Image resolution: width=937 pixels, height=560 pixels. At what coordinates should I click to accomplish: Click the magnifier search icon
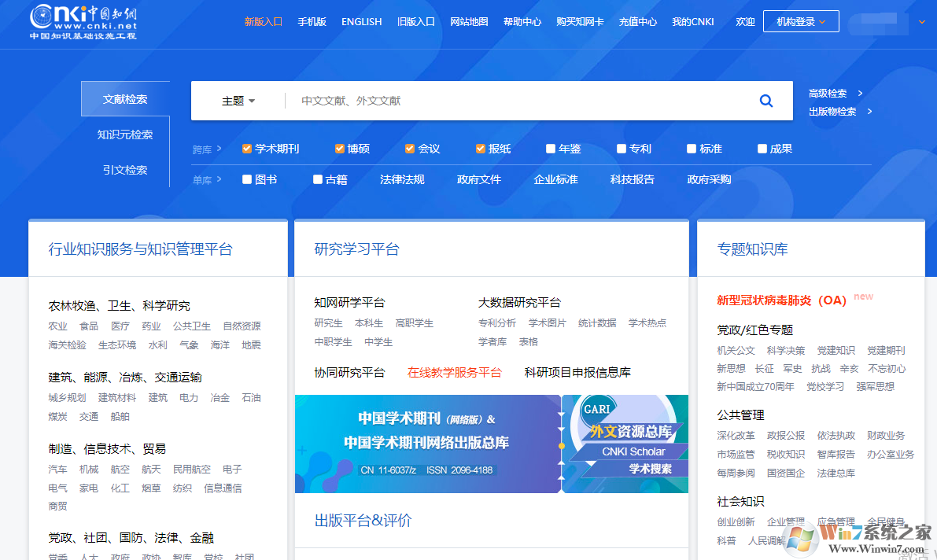point(766,101)
